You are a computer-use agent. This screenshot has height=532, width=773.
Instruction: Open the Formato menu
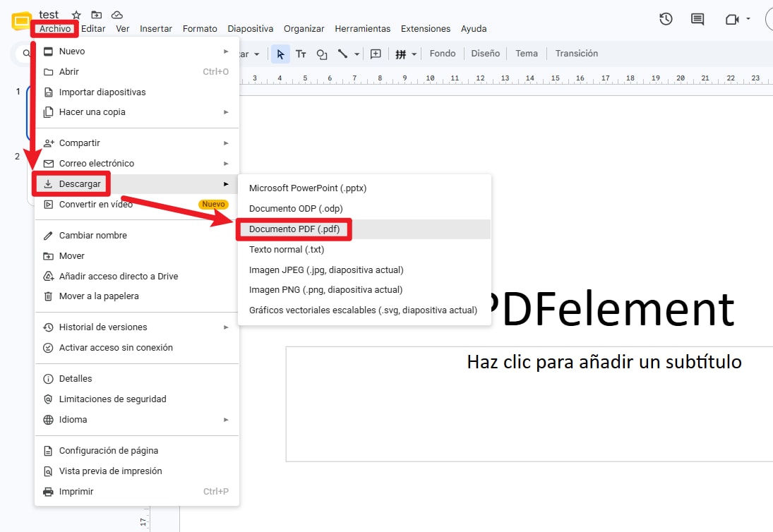200,28
